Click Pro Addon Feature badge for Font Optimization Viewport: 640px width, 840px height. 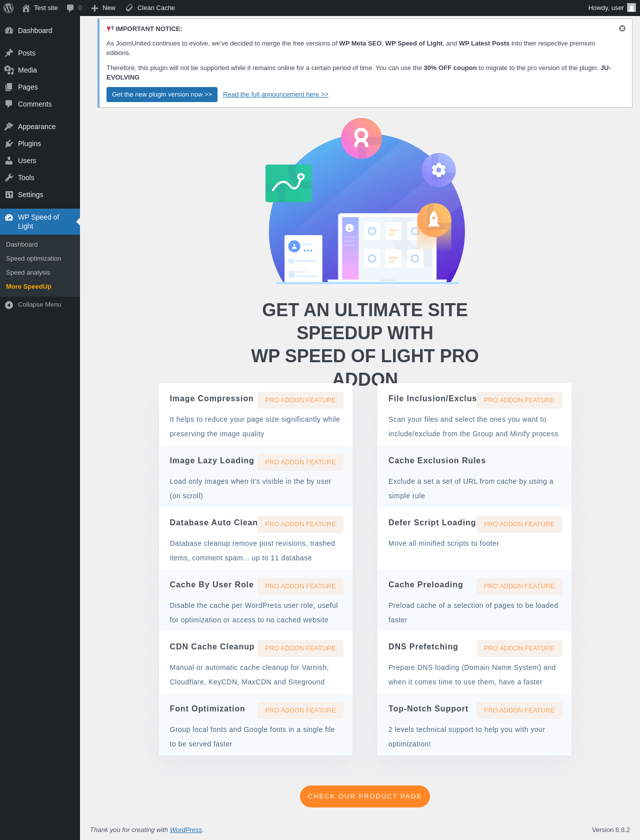coord(300,710)
